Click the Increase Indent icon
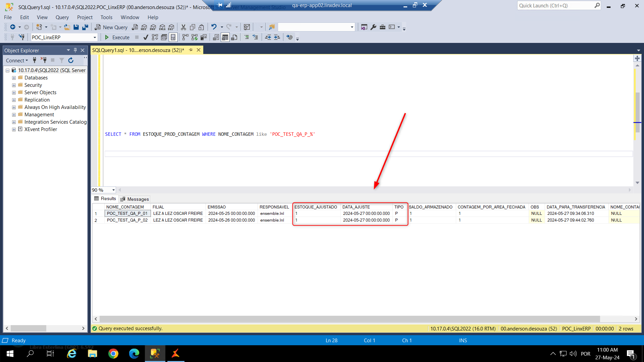644x362 pixels. point(277,37)
